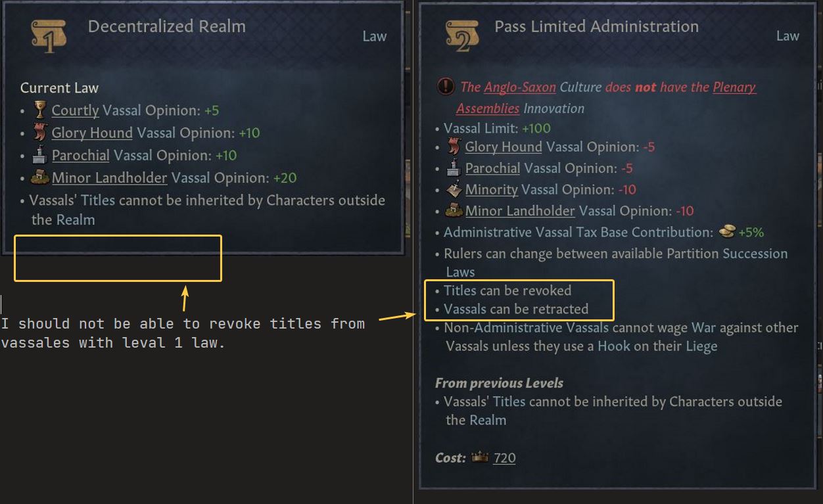Click the Minority vassal link
Image resolution: width=823 pixels, height=504 pixels.
[x=492, y=189]
